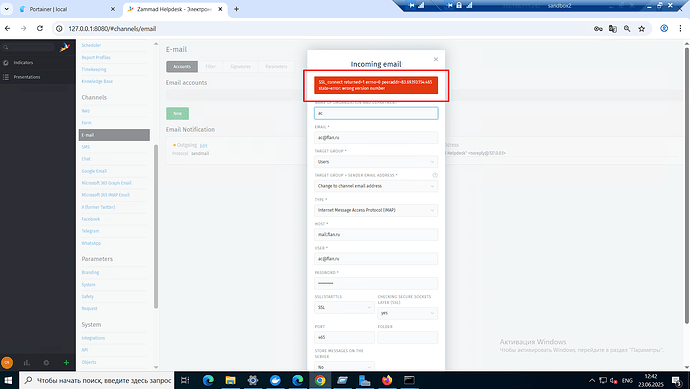Click the Zammad bird logo
Viewport: 690px width, 389px height.
click(x=65, y=47)
